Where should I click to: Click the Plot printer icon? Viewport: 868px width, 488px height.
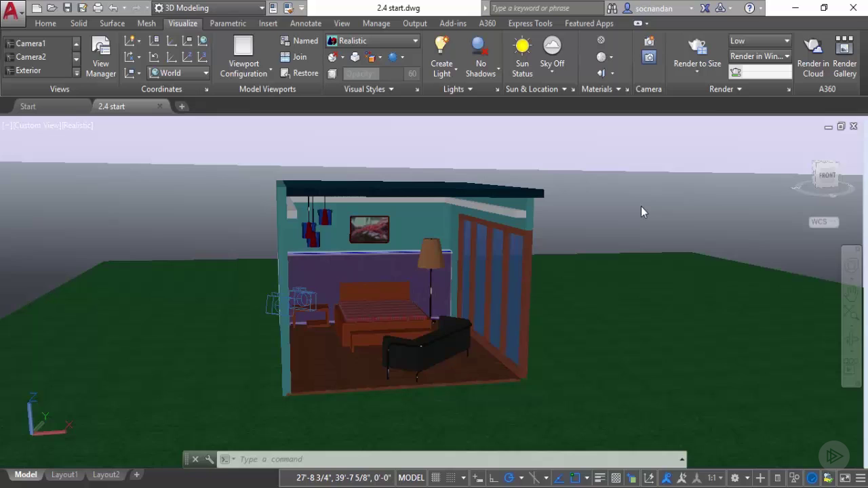(x=98, y=8)
